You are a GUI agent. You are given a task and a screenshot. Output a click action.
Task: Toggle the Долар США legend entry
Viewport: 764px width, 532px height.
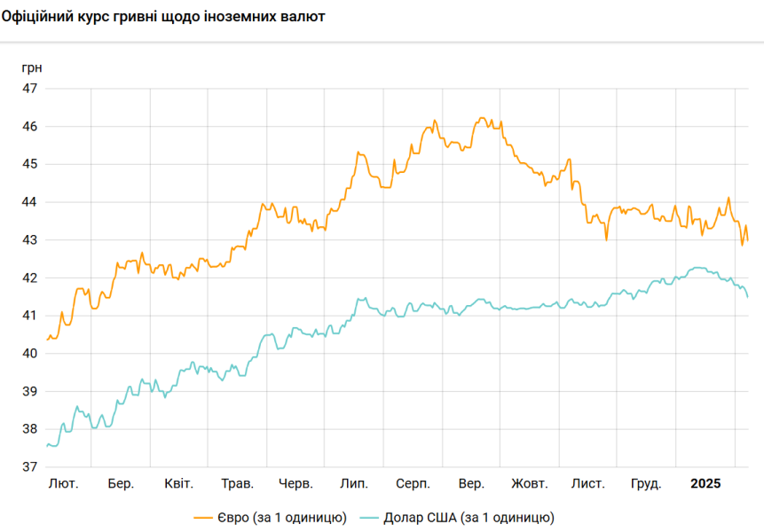click(x=457, y=518)
